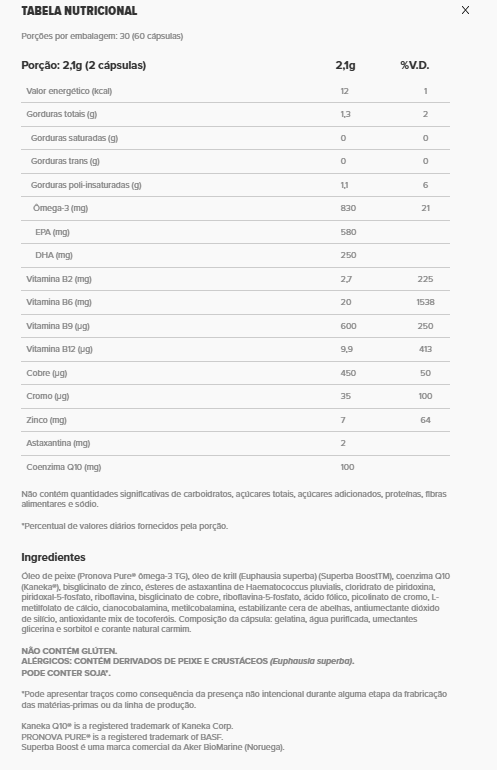Click the Zinco (mg) row label
Screen dimensions: 497x770
coord(47,420)
